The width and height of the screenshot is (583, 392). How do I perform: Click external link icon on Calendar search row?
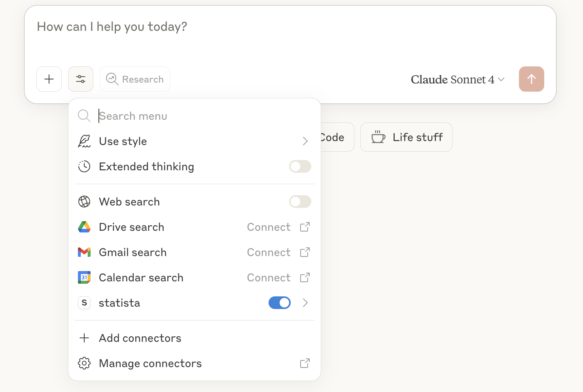click(x=305, y=277)
